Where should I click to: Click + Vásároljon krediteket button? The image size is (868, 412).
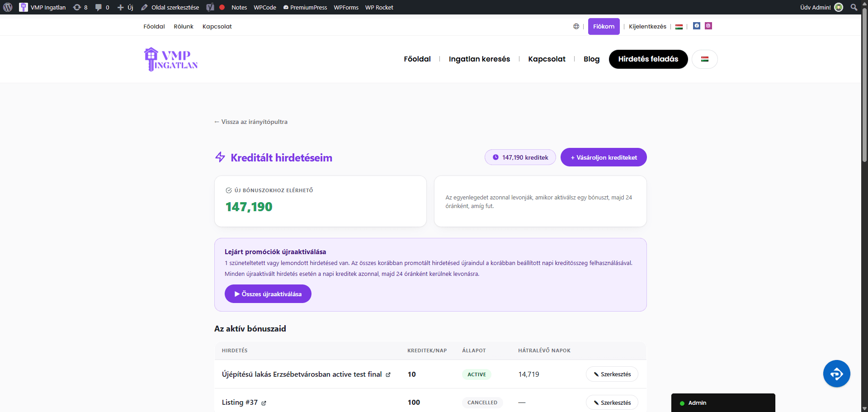coord(604,157)
